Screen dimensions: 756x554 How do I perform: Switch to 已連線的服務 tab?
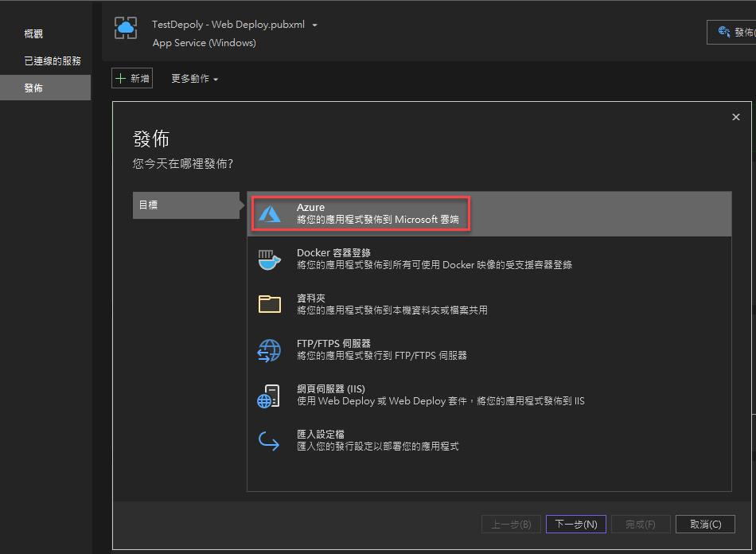[x=53, y=61]
